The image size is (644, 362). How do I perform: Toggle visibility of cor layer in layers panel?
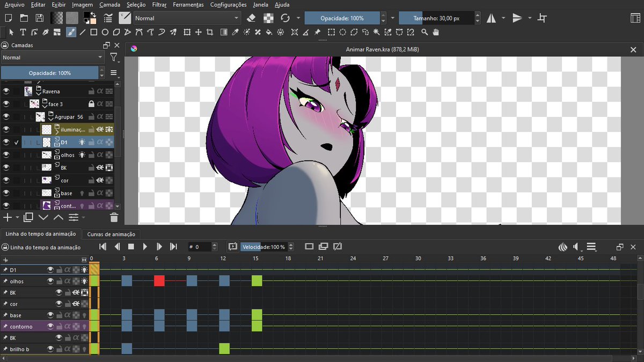(6, 180)
